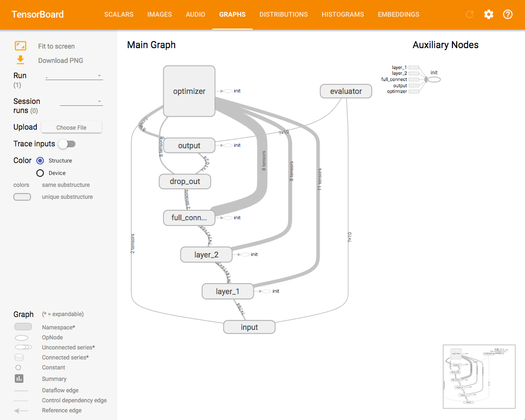Click the full_connect auxiliary node label
The image size is (525, 420).
point(394,79)
